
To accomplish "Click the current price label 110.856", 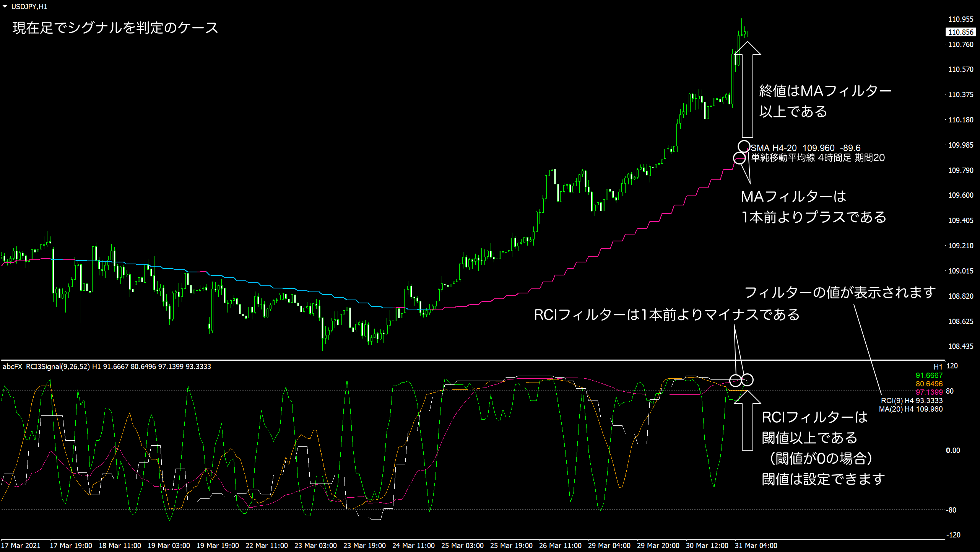I will [x=960, y=32].
